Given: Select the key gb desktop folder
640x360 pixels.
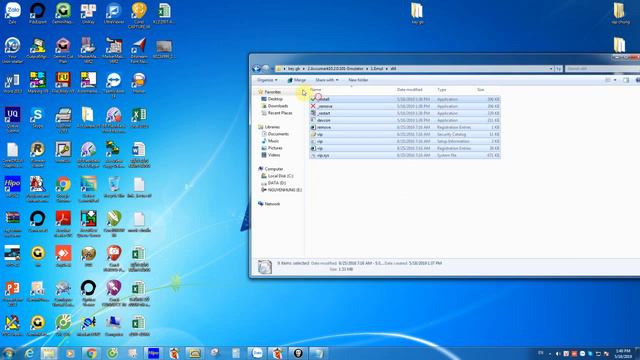Looking at the screenshot, I should pyautogui.click(x=417, y=13).
